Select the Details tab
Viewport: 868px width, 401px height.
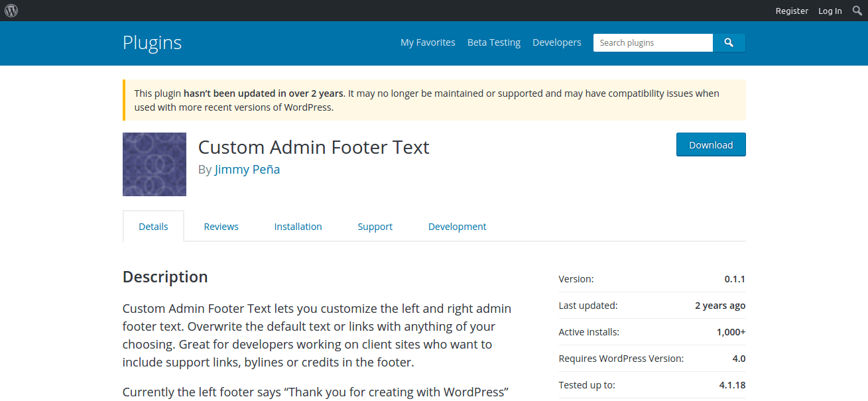click(153, 227)
